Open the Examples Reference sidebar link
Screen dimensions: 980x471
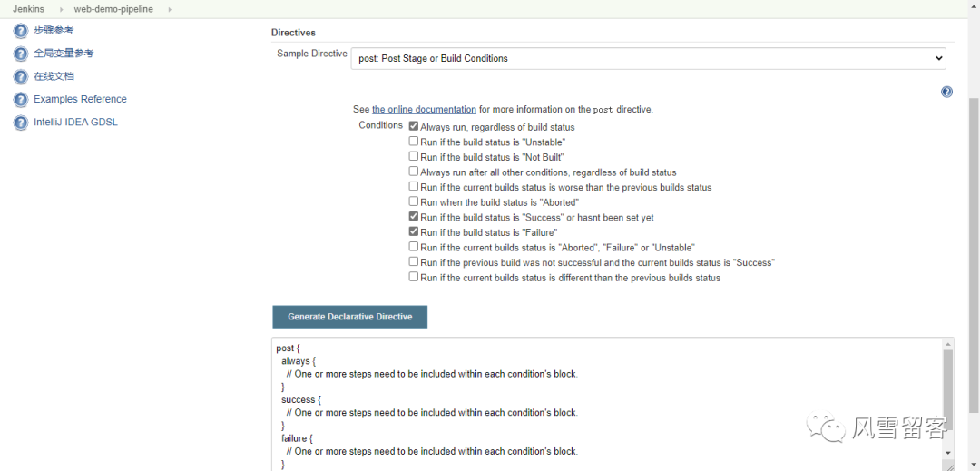(x=80, y=100)
